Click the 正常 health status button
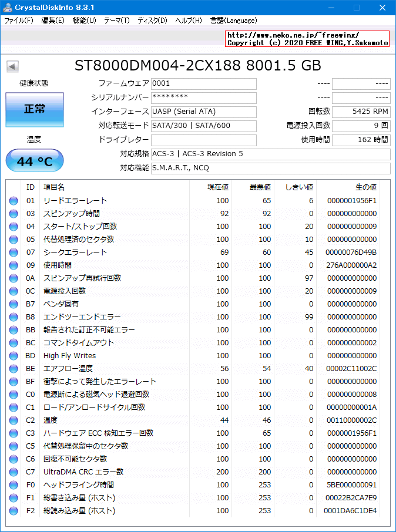 point(35,110)
